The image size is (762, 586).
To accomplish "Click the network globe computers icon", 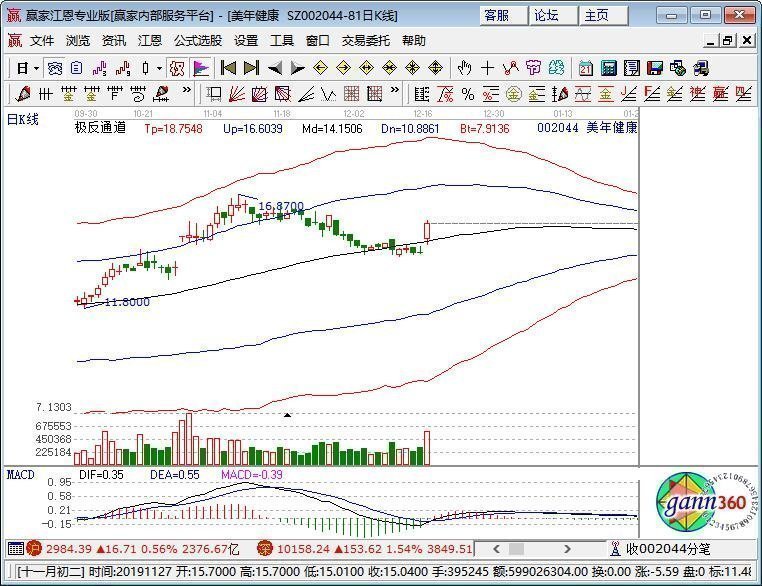I will [678, 68].
